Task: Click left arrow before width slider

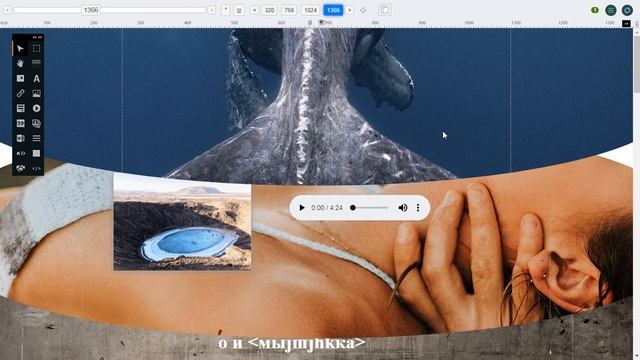Action: coord(7,10)
